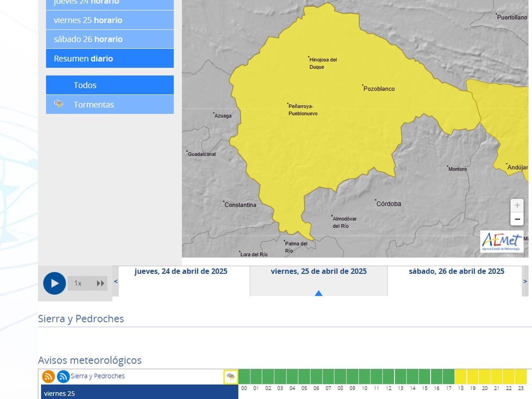Open the Sierra y Pedroches link
The image size is (532, 399).
coord(98,376)
